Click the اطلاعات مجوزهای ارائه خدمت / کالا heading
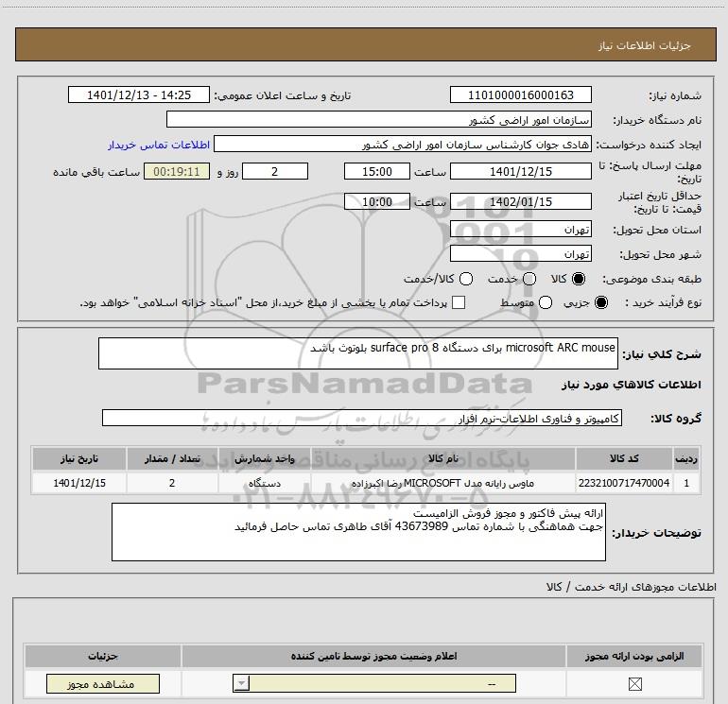The width and height of the screenshot is (728, 704). (631, 587)
